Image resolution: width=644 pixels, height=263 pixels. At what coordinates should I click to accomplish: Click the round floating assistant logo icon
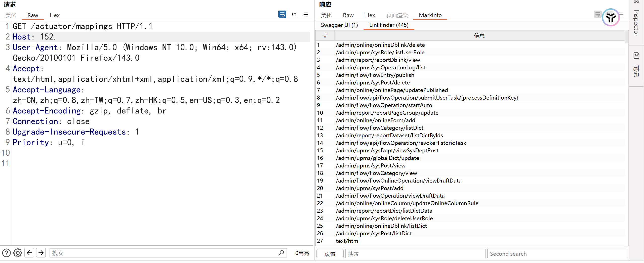click(611, 17)
